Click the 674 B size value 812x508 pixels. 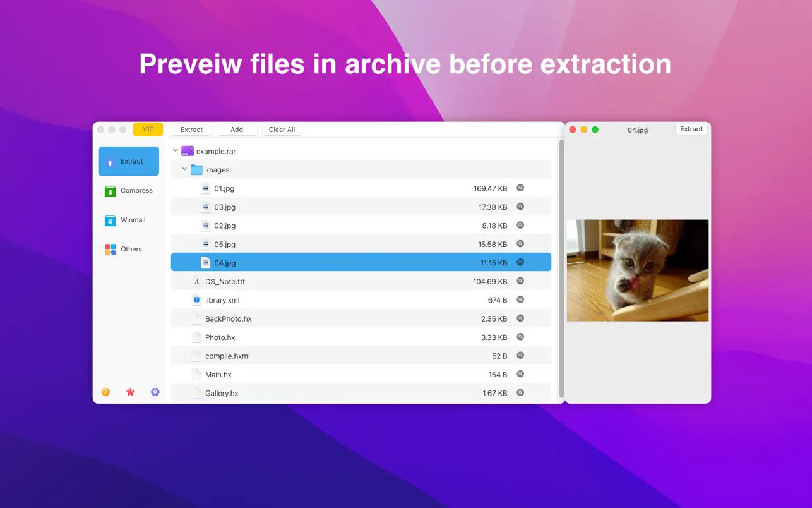[498, 300]
